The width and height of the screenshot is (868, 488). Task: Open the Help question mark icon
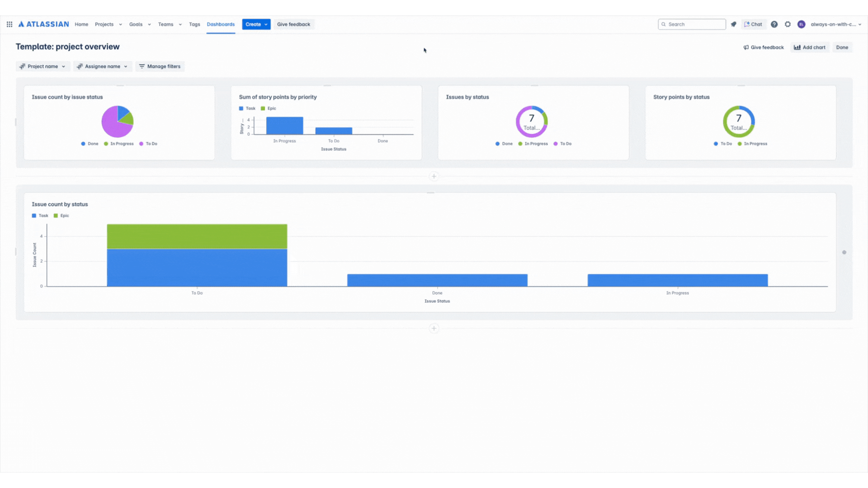tap(774, 24)
